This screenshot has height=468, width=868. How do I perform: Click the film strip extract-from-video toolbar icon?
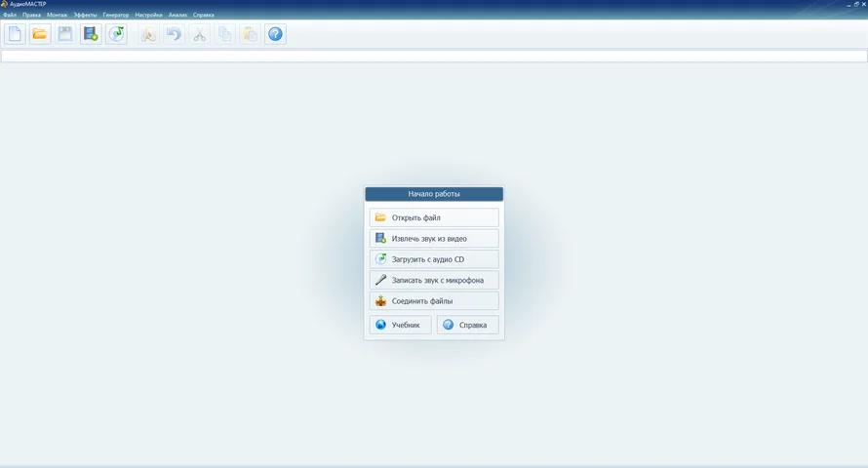pyautogui.click(x=91, y=34)
